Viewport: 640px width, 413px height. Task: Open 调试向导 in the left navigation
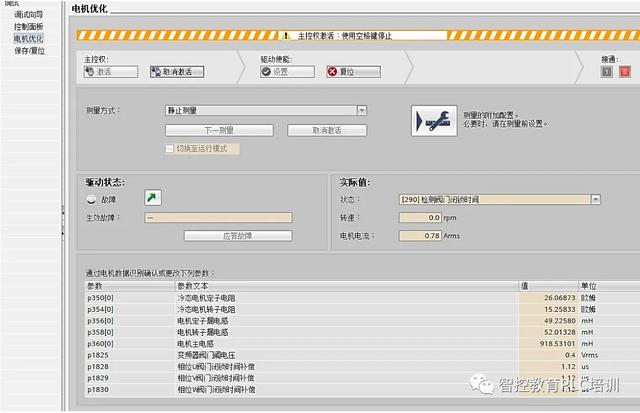[28, 15]
